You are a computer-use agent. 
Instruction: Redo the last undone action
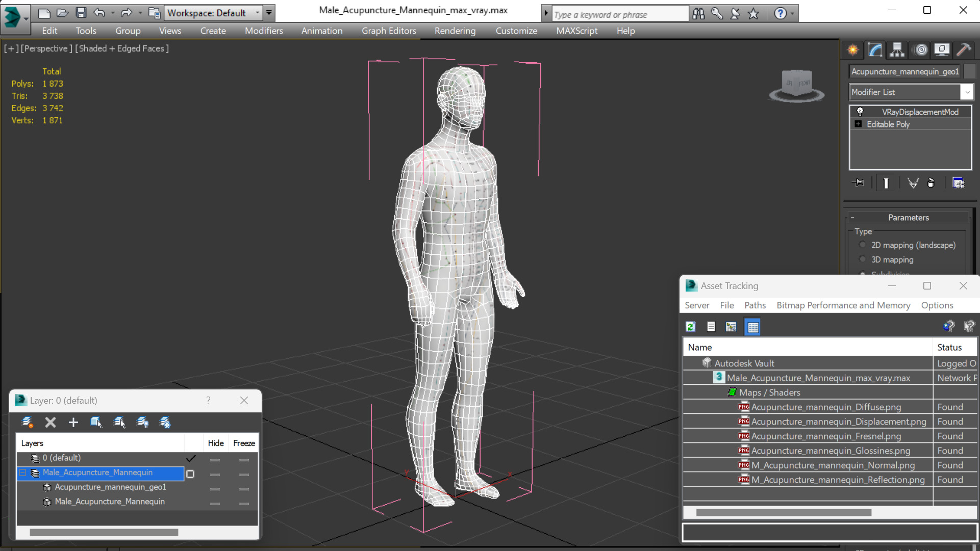coord(126,13)
